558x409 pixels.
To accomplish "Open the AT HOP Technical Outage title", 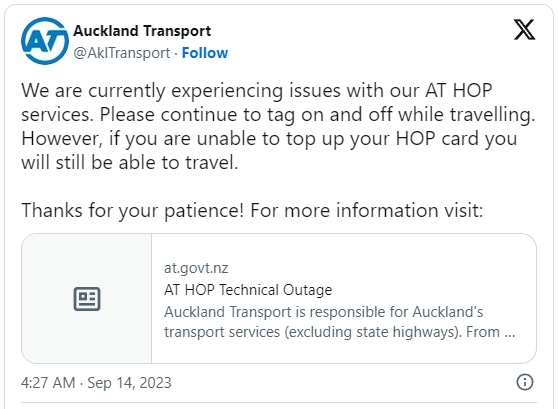I will point(248,290).
